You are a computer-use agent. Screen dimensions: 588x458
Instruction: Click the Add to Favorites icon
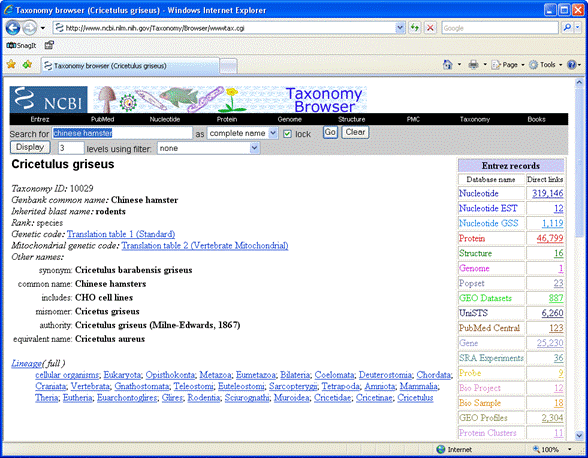coord(27,65)
